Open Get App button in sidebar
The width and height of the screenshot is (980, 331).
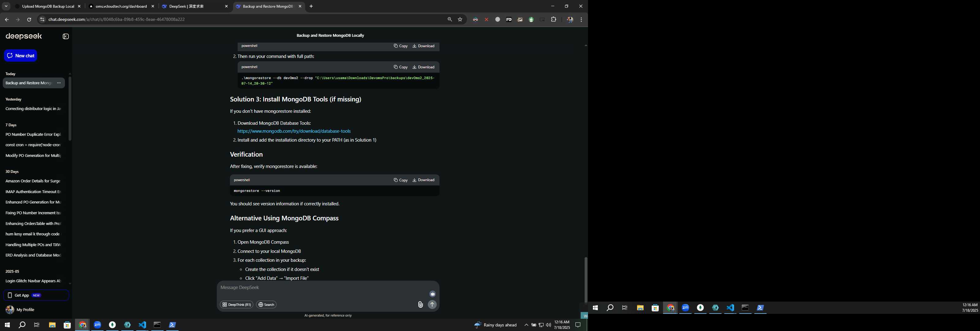coord(36,295)
